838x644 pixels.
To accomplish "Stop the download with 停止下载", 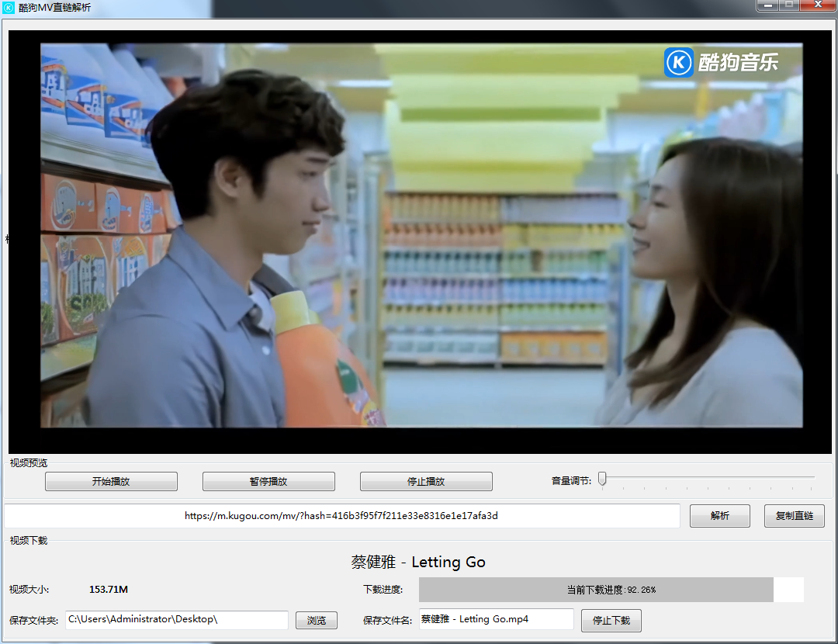I will click(611, 621).
